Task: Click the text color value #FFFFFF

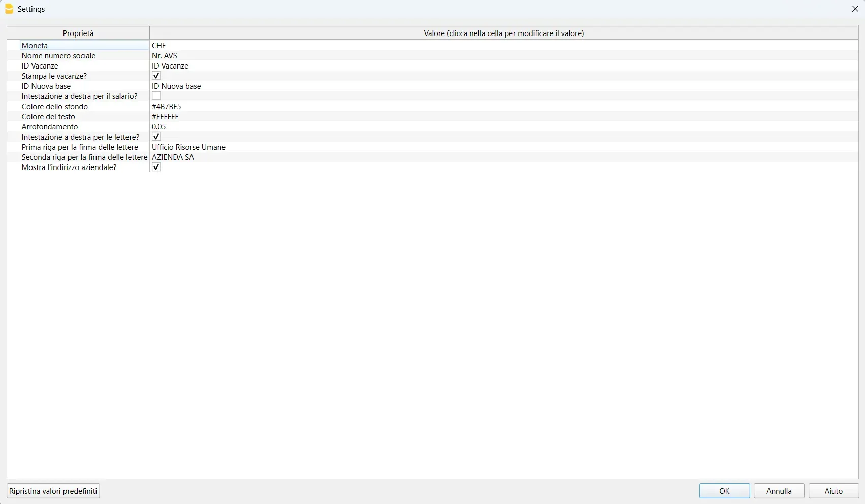Action: click(166, 117)
